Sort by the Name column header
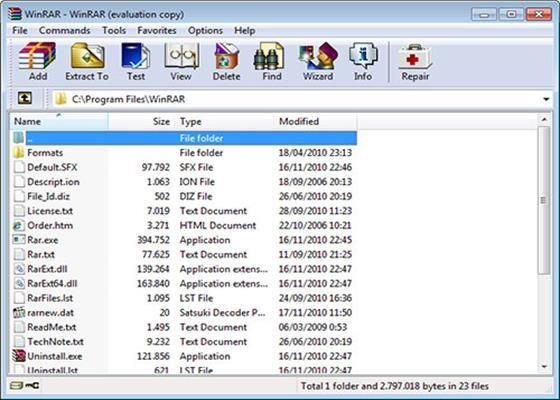This screenshot has width=560, height=400. click(x=59, y=121)
